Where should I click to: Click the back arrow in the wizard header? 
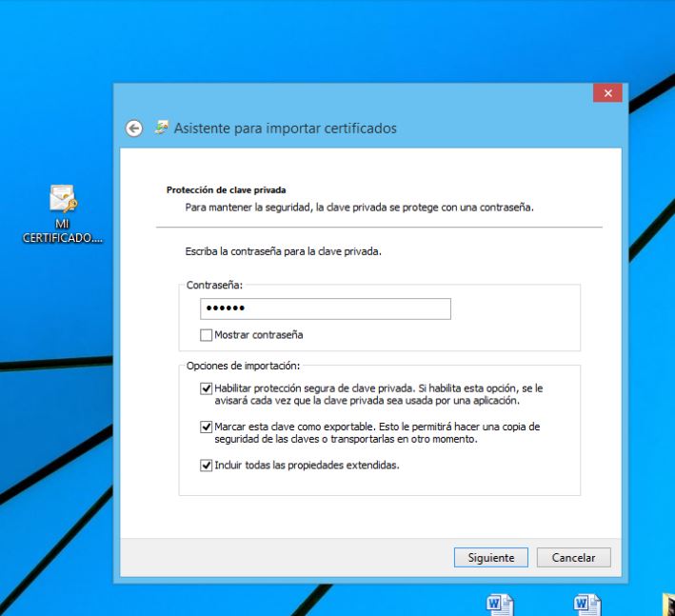tap(134, 129)
